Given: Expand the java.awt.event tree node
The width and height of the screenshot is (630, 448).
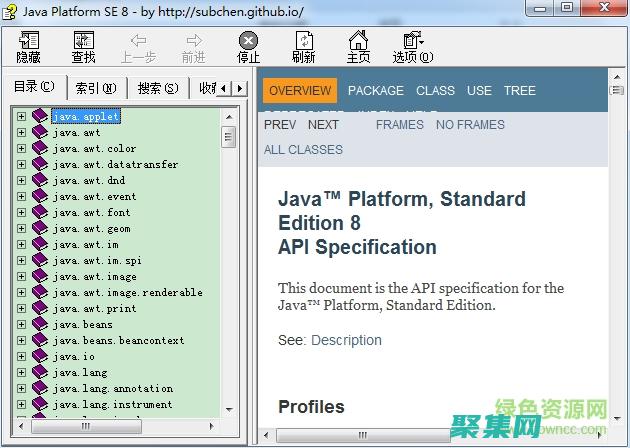Looking at the screenshot, I should point(21,196).
